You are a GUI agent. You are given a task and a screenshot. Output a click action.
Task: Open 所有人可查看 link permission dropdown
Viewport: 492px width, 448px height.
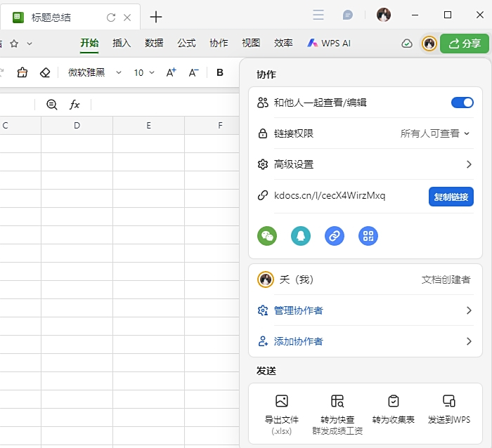click(434, 133)
